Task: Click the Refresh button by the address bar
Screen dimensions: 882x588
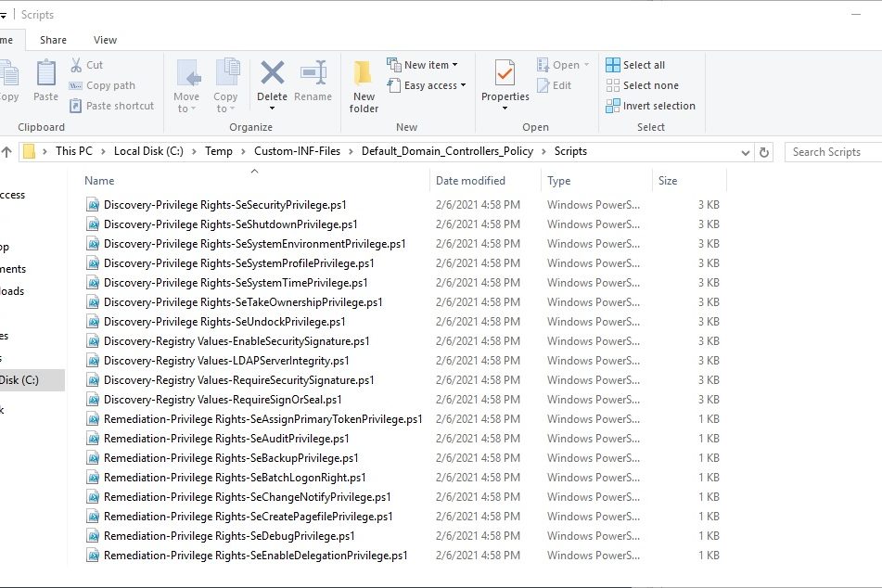Action: (x=764, y=152)
